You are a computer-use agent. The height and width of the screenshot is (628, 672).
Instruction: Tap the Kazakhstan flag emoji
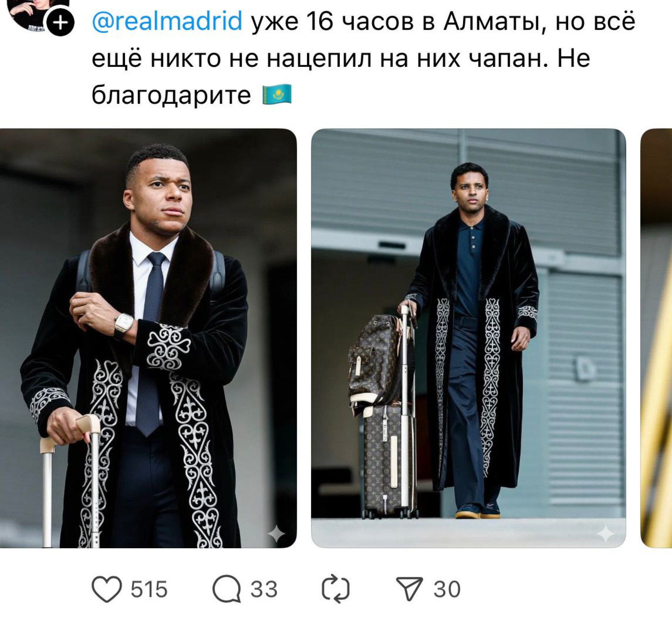[x=277, y=94]
